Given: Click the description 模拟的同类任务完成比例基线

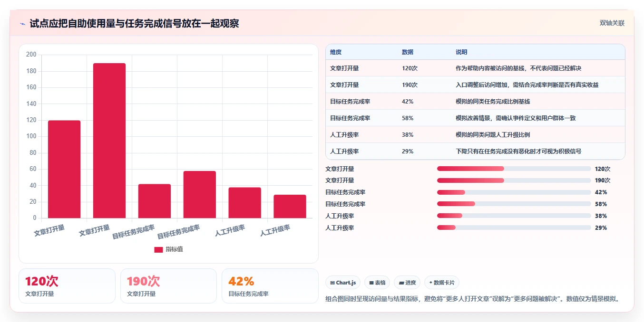Looking at the screenshot, I should (493, 102).
